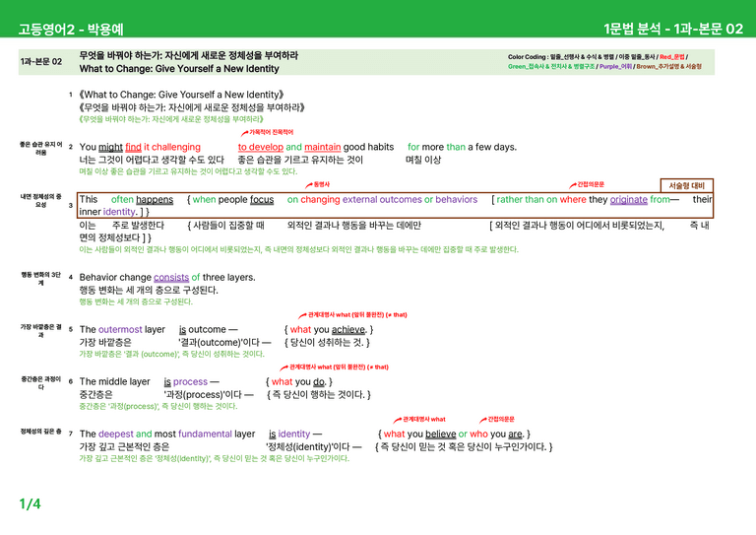
Task: Click "on changing external outcomes or behaviors"
Action: 382,200
